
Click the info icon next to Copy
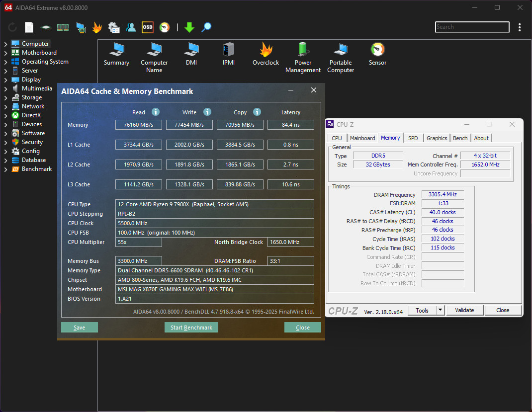click(x=257, y=112)
